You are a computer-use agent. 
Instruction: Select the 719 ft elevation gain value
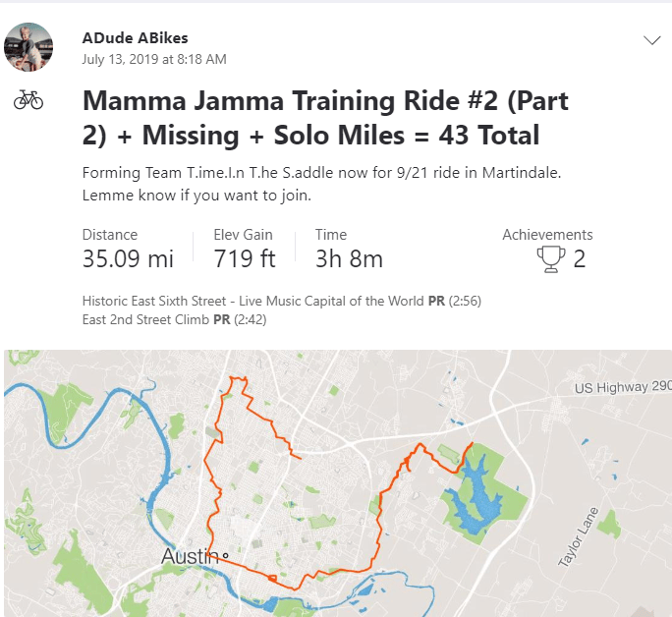(245, 259)
